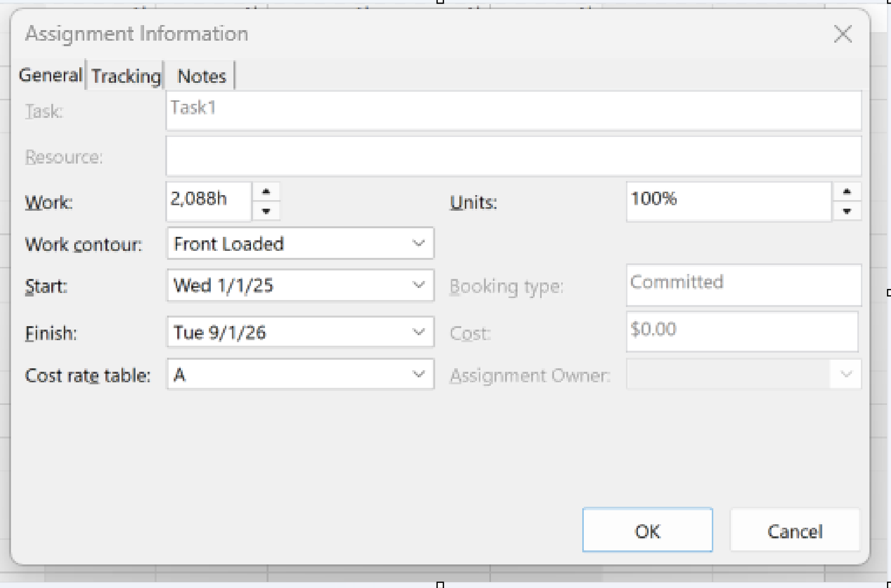Open the Cost rate table dropdown
This screenshot has height=588, width=891.
418,374
